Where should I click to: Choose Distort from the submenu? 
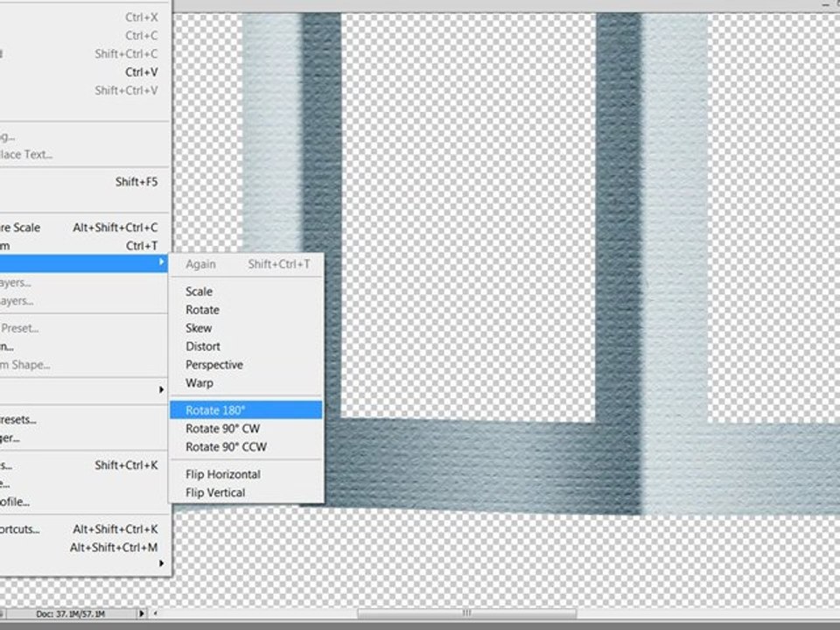click(246, 346)
